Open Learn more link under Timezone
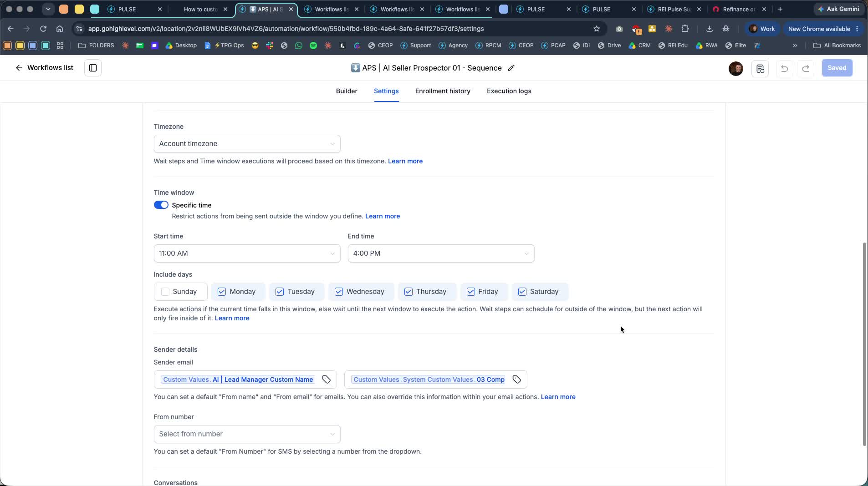 pos(405,161)
